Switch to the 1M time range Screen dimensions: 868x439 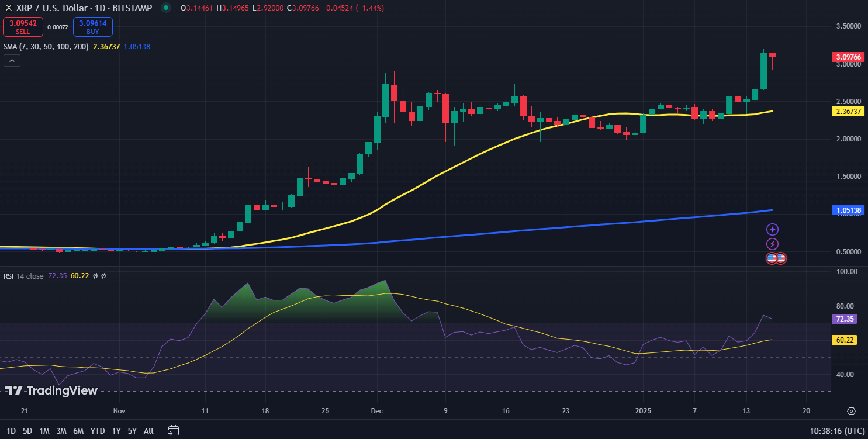(x=44, y=431)
